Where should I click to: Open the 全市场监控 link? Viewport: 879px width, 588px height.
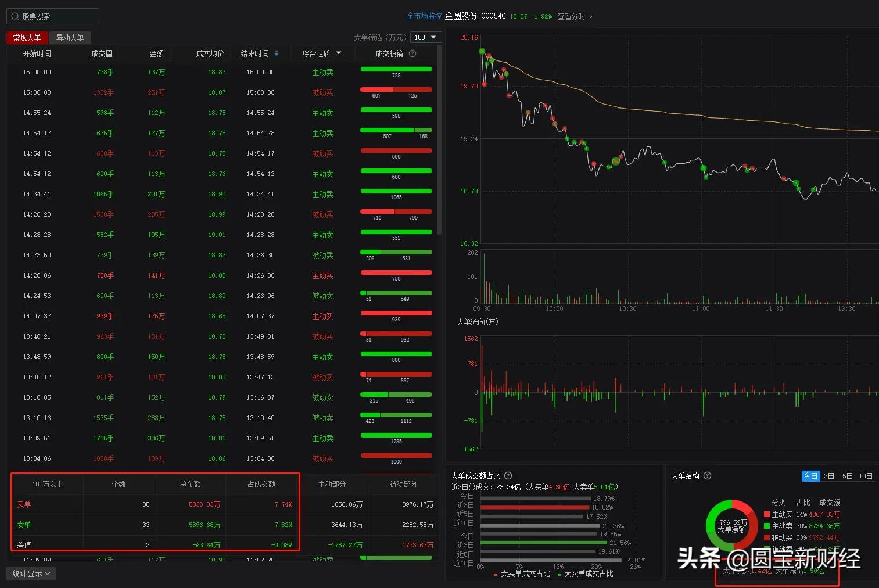[x=424, y=16]
